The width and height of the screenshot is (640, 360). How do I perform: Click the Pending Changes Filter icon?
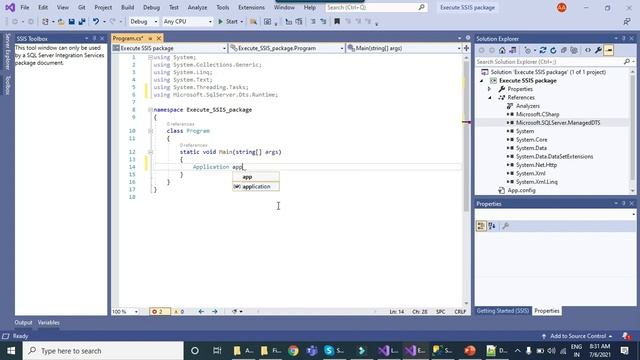tap(527, 50)
